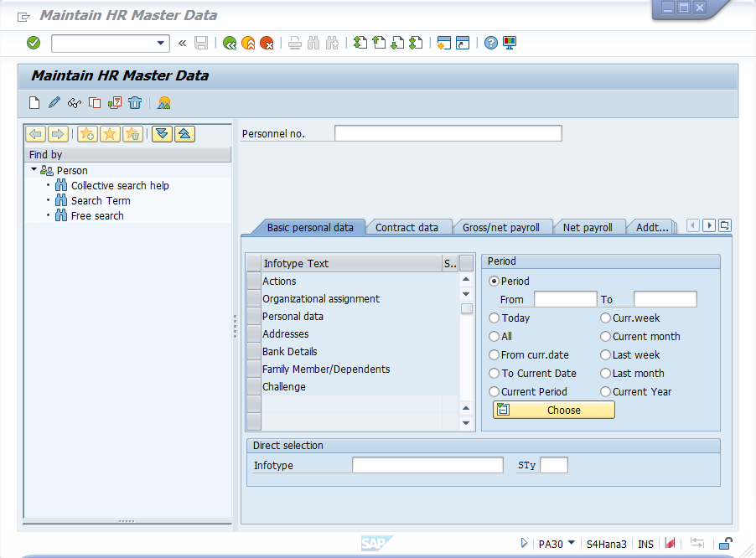This screenshot has width=756, height=558.
Task: Open Display mode via the glasses icon
Action: point(74,102)
